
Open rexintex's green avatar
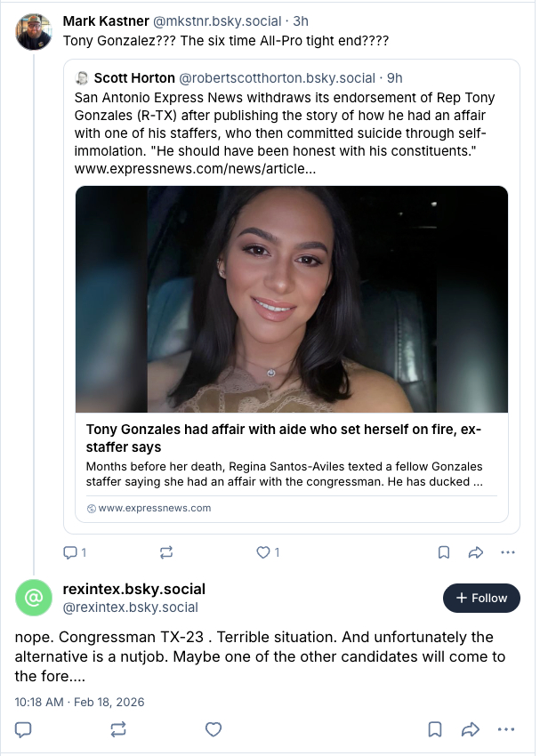pyautogui.click(x=34, y=598)
